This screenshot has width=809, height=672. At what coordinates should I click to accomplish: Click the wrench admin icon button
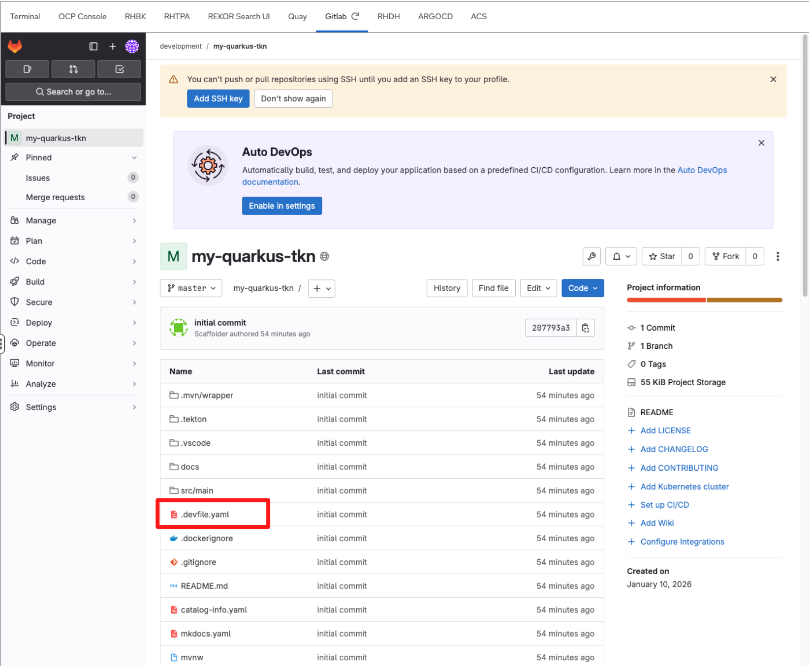591,256
